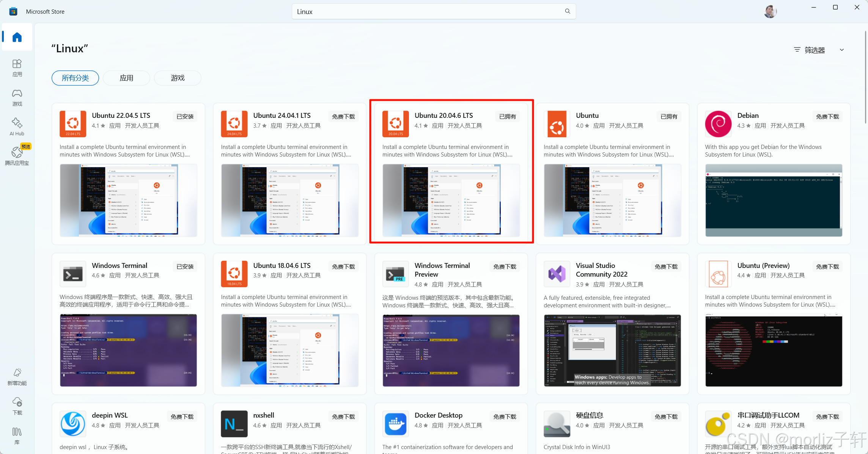Click the page vertical scrollbar

[866, 78]
